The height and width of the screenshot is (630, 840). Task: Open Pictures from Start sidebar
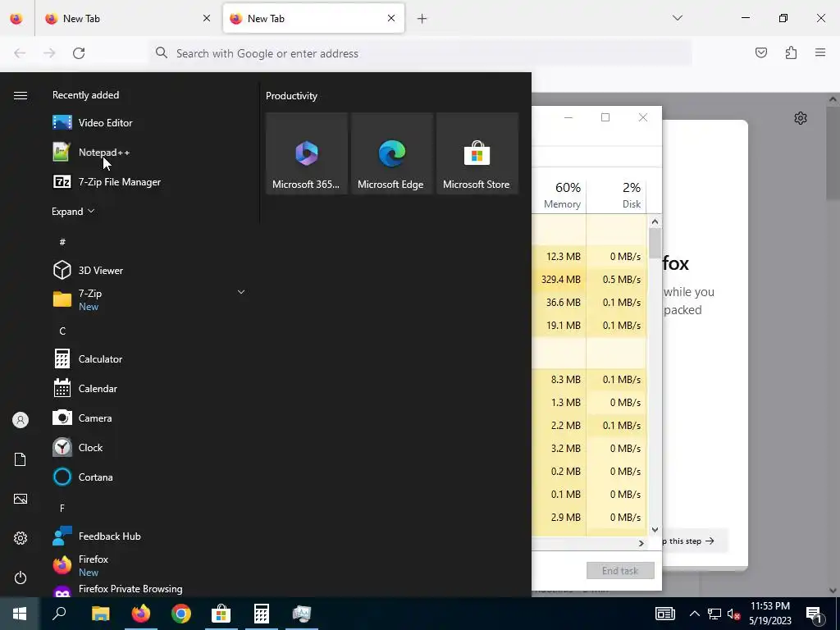pyautogui.click(x=21, y=499)
